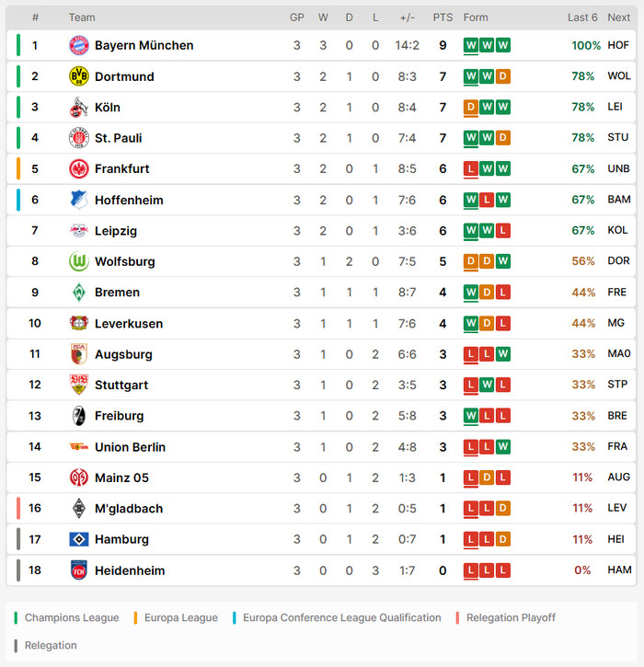
Task: Select the Köln goat crest
Action: click(x=79, y=108)
